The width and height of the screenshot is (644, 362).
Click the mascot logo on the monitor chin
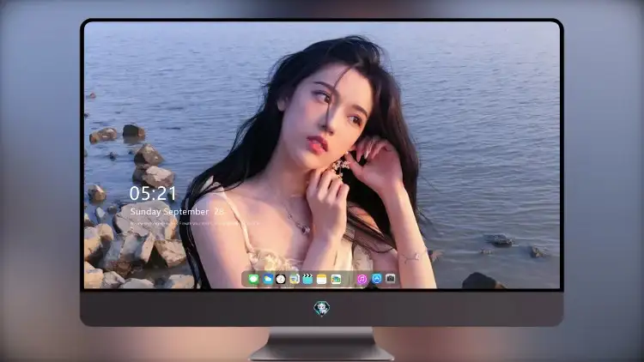(322, 308)
